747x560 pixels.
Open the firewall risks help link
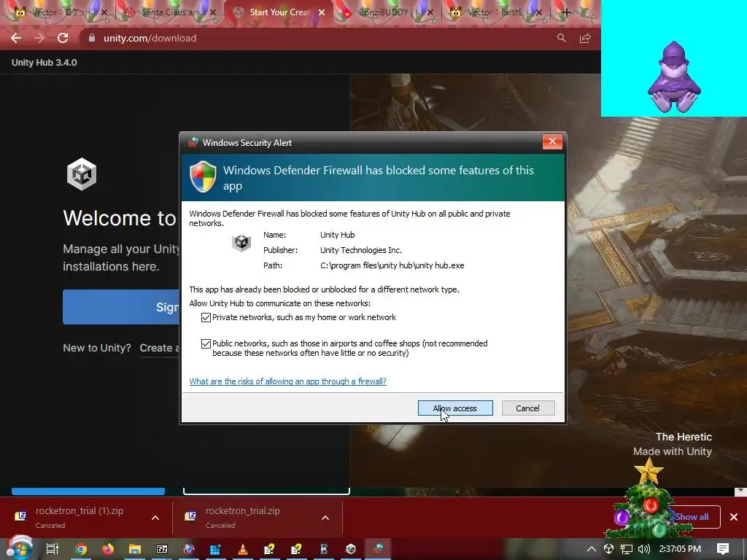coord(287,381)
